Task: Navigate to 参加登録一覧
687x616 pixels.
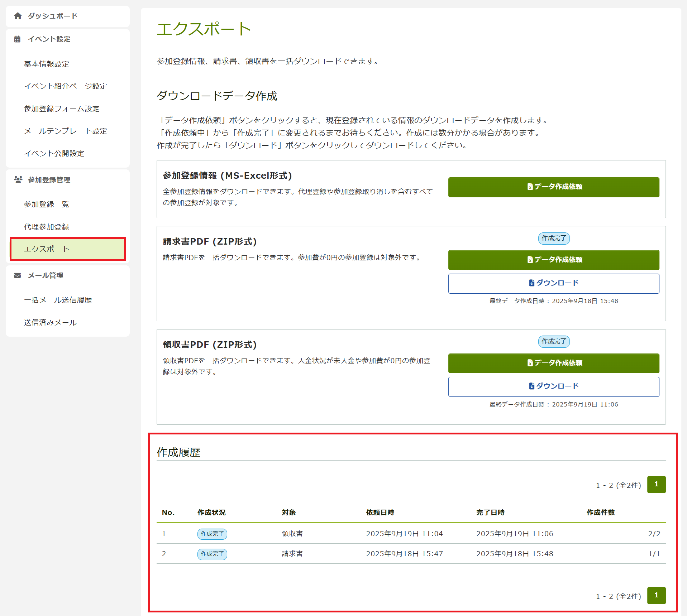Action: [47, 204]
